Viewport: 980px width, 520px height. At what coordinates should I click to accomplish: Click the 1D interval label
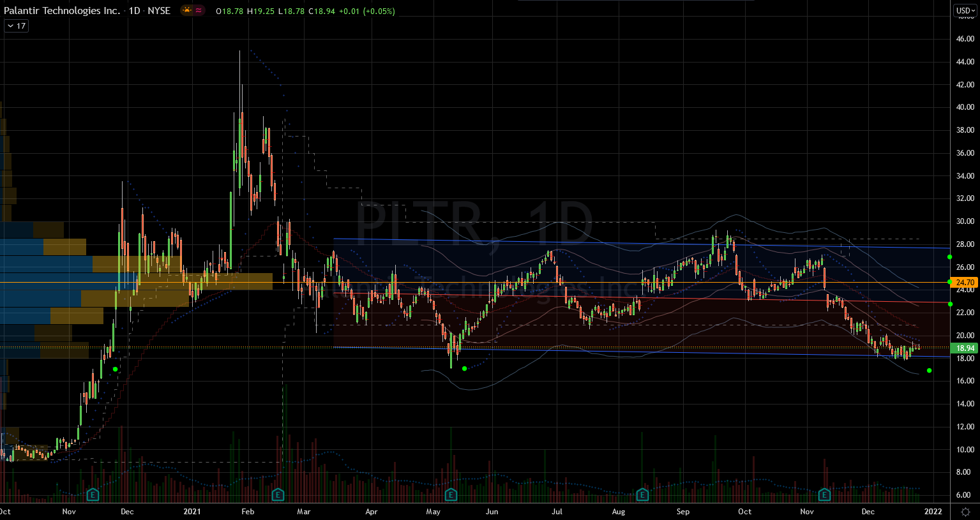[134, 11]
